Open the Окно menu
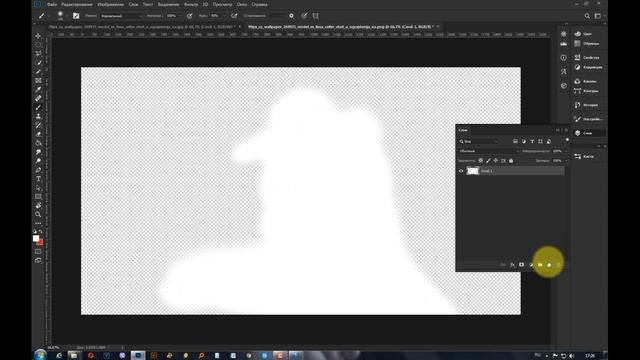The height and width of the screenshot is (360, 640). [242, 4]
